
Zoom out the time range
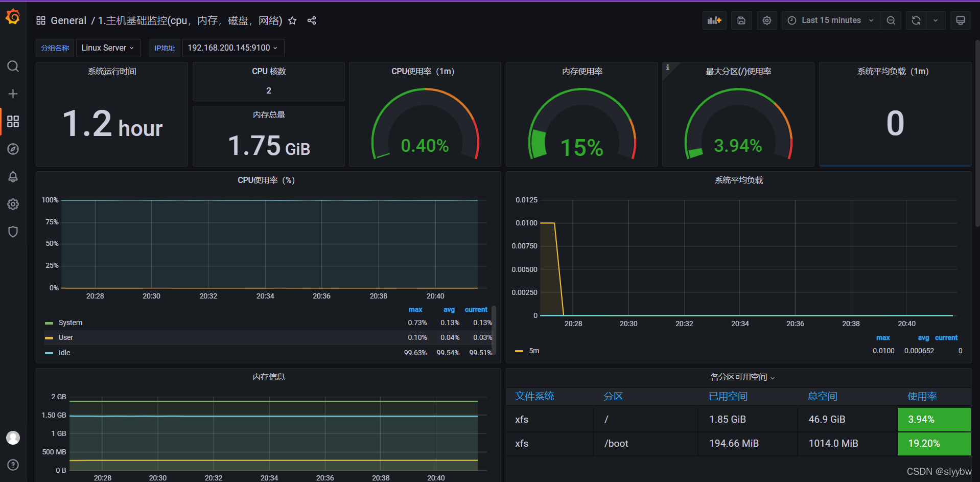pyautogui.click(x=891, y=20)
